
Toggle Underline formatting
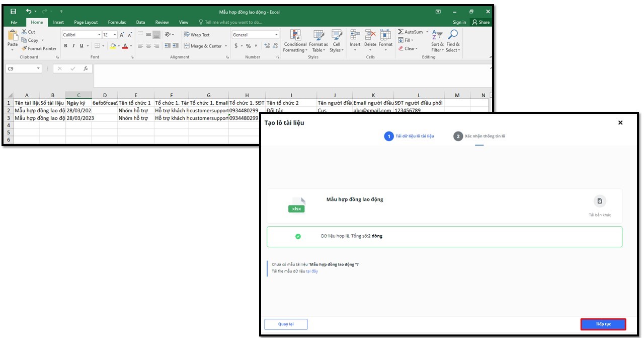pyautogui.click(x=81, y=46)
